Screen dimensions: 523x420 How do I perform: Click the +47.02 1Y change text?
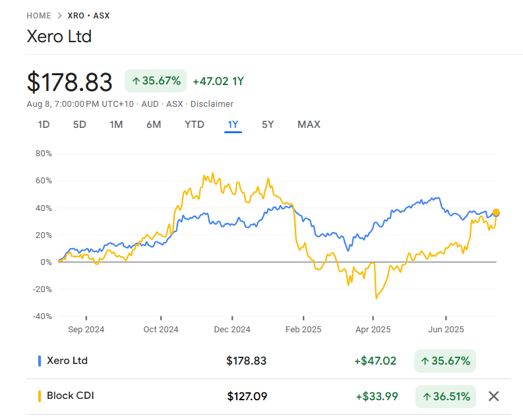click(x=218, y=81)
